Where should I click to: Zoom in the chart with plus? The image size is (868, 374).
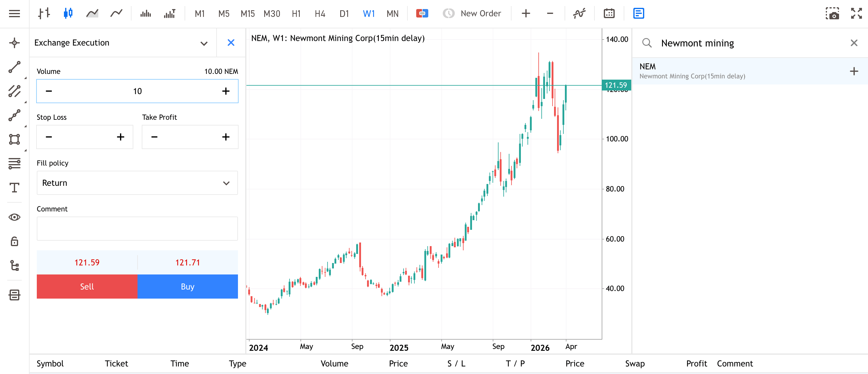click(526, 14)
